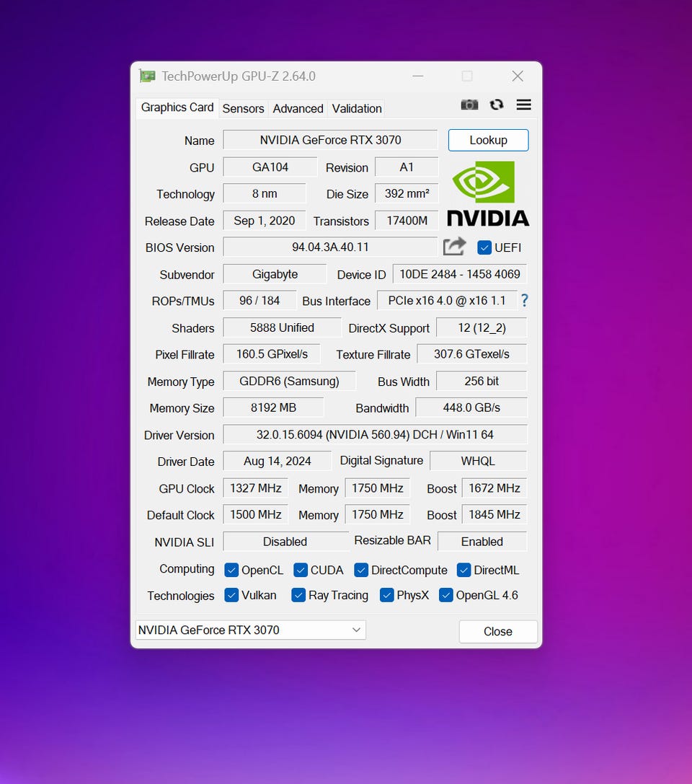Screen dimensions: 692x784
Task: Click the Memory field in Default Clock row
Action: coord(377,514)
